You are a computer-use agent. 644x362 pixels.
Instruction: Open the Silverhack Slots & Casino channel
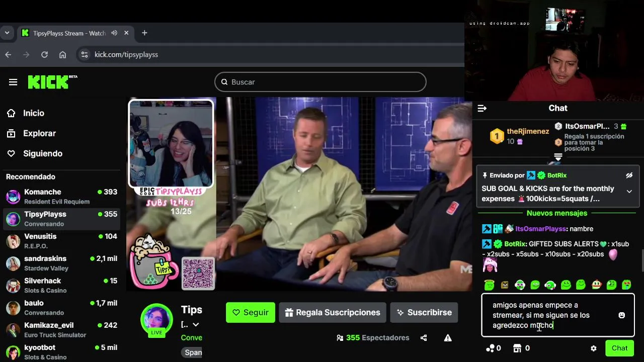point(61,285)
